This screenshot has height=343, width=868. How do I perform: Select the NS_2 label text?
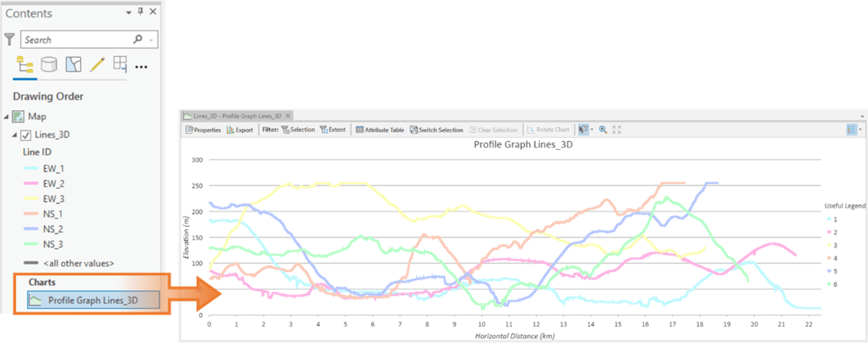click(x=53, y=230)
